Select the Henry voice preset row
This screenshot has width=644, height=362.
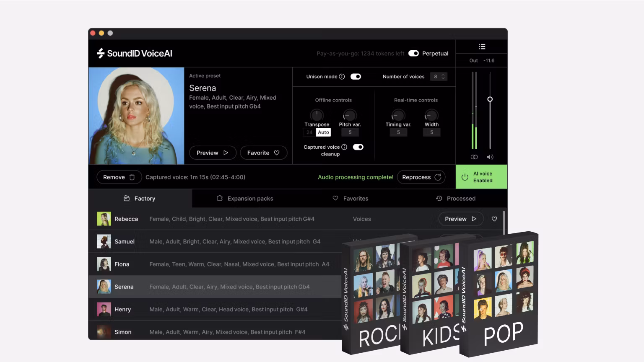(216, 309)
